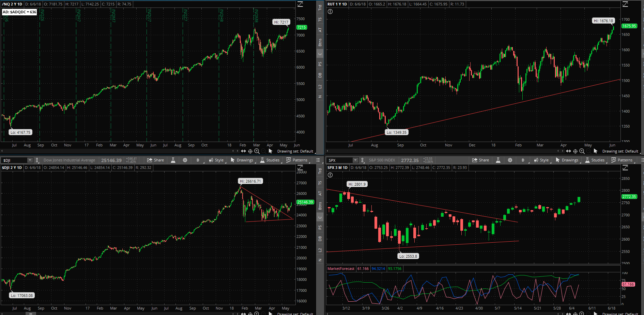Click the zoom in magnifier under /NQ chart
This screenshot has height=315, width=644.
click(x=257, y=151)
